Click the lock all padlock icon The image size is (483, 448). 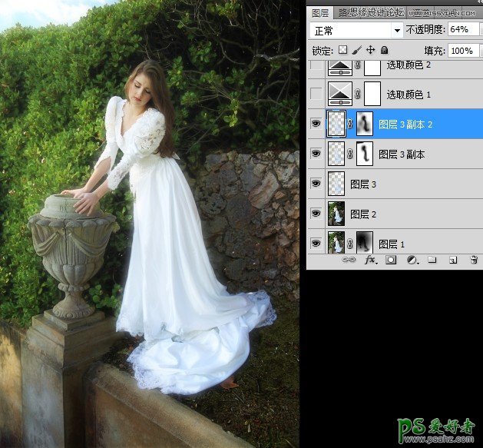(x=384, y=50)
